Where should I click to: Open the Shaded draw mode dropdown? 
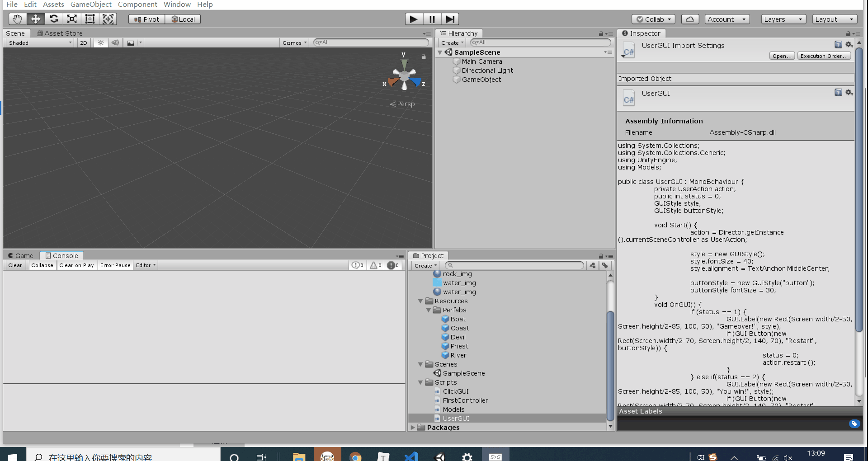tap(40, 43)
